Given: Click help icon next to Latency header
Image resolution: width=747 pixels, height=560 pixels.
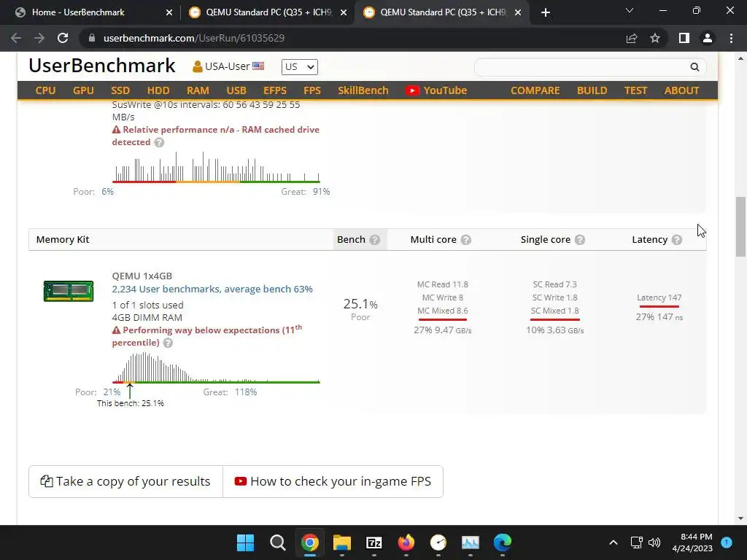Looking at the screenshot, I should [x=677, y=239].
